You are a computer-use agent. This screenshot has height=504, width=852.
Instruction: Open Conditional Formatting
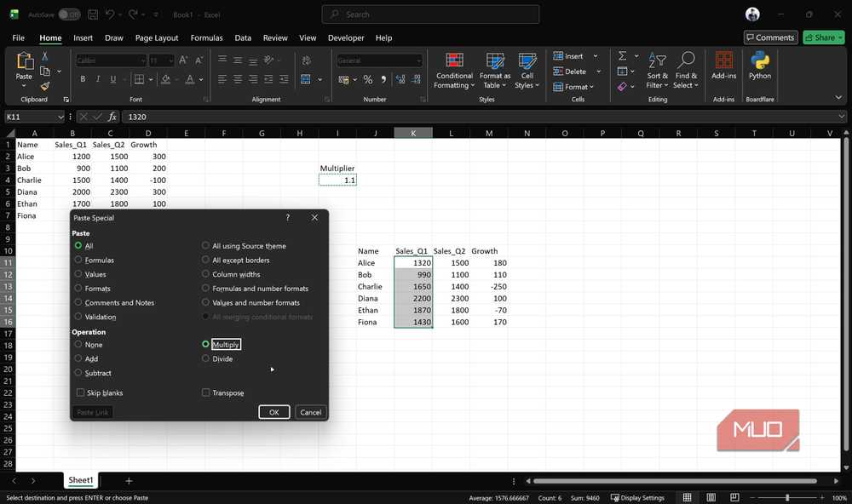454,71
